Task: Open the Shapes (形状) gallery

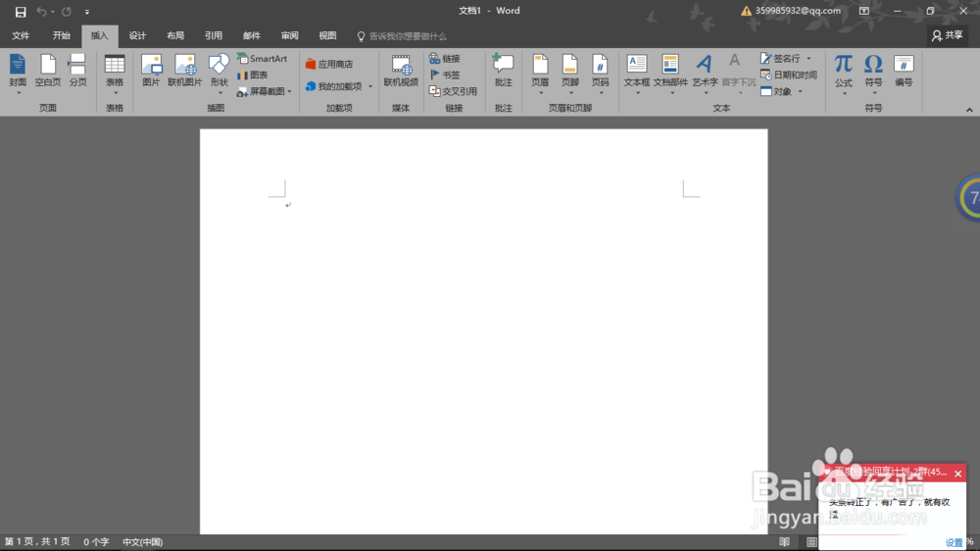Action: coord(219,74)
